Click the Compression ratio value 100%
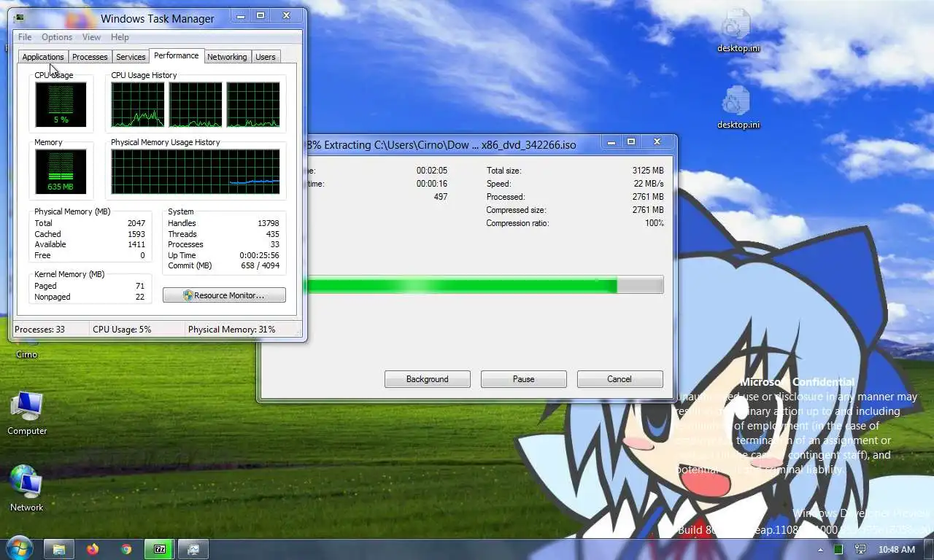Image resolution: width=934 pixels, height=560 pixels. 655,223
